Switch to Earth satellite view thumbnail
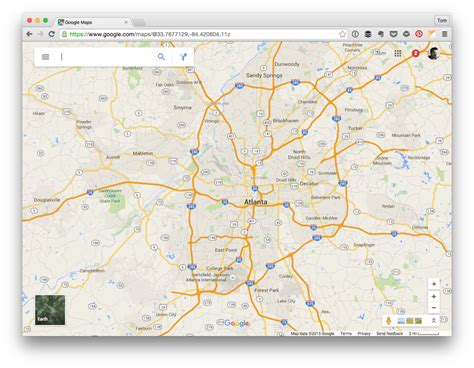The height and width of the screenshot is (368, 474). (x=50, y=310)
